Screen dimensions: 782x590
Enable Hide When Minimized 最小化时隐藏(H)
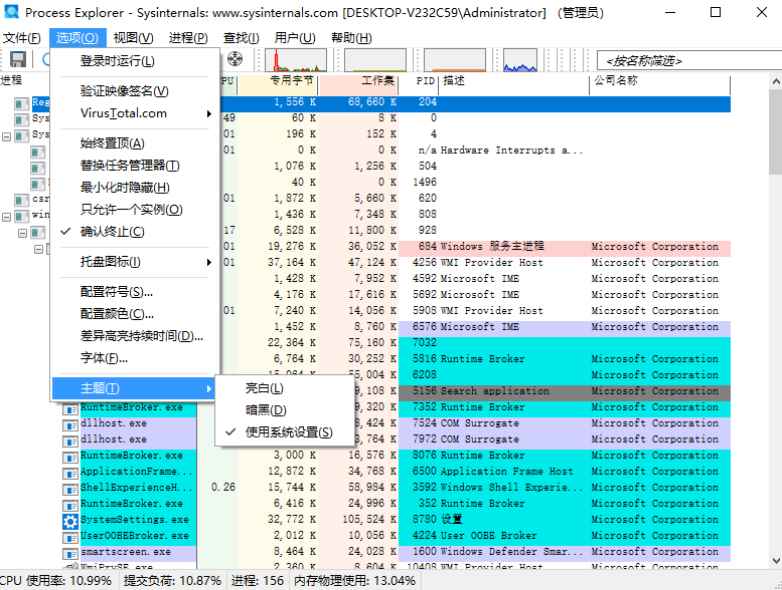click(x=135, y=188)
